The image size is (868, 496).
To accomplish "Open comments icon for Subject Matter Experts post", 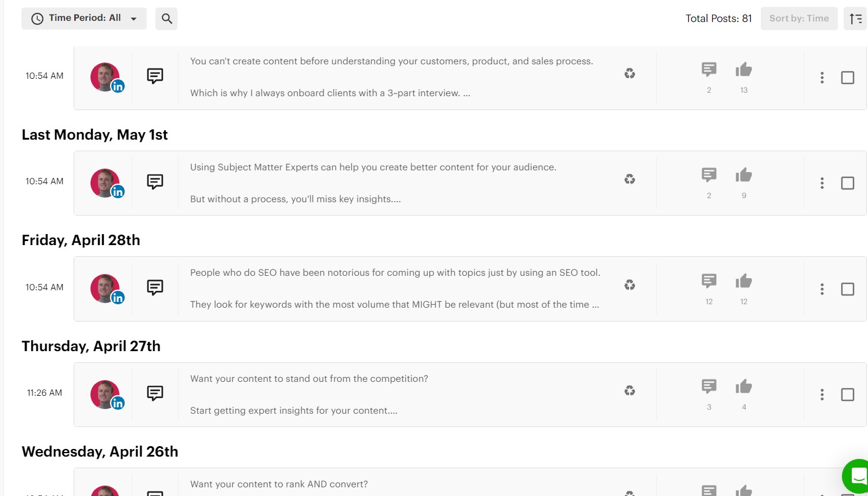I will [x=709, y=175].
